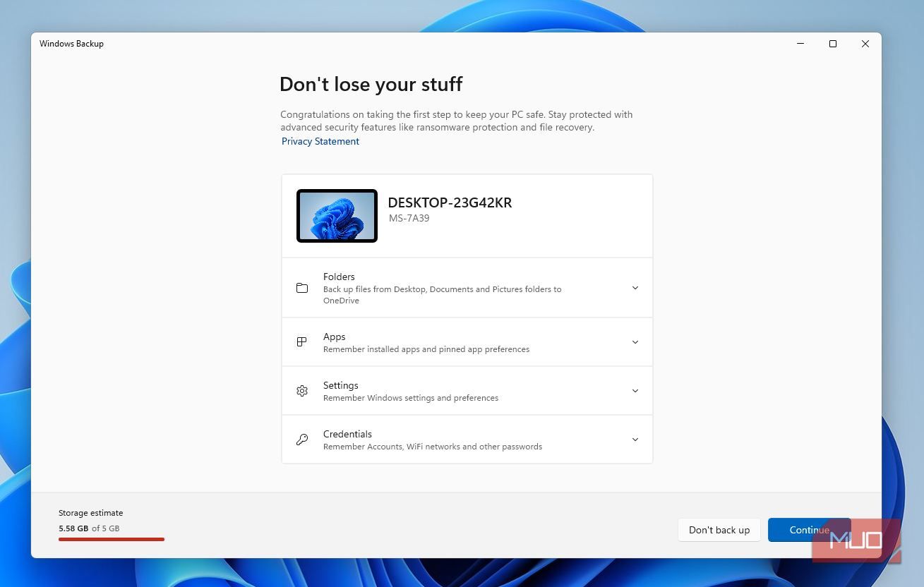The height and width of the screenshot is (587, 924).
Task: Click the Storage estimate label
Action: coord(91,513)
